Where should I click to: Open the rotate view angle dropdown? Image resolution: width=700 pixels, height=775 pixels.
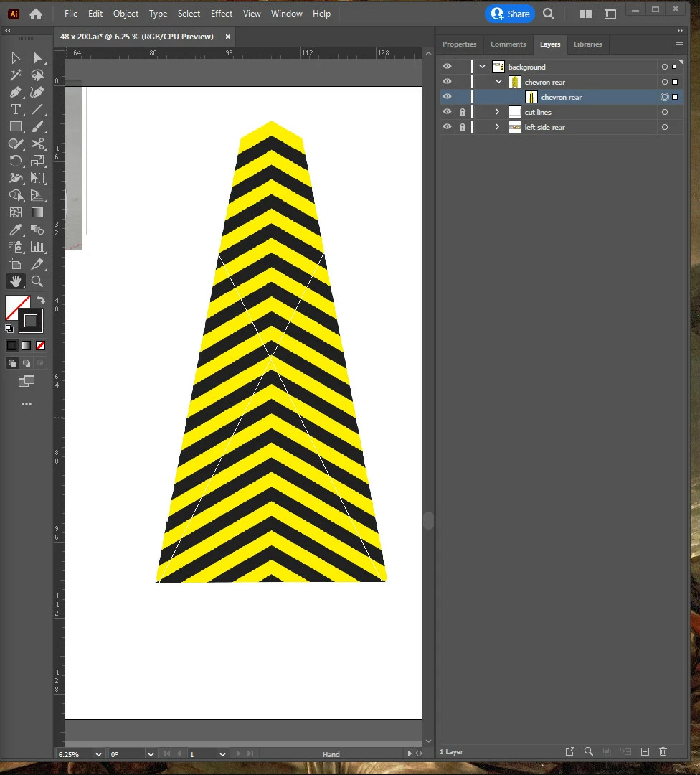(x=151, y=754)
